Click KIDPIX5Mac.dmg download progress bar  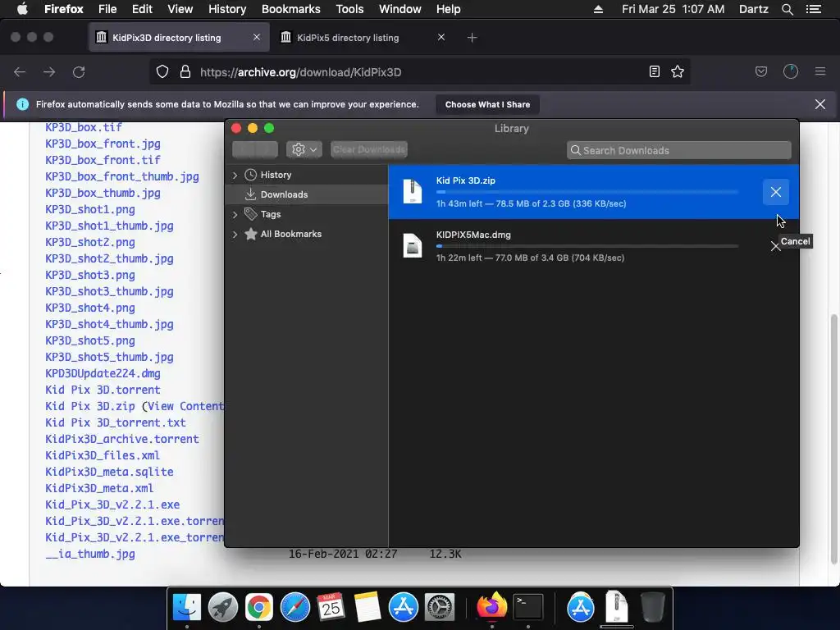(587, 246)
